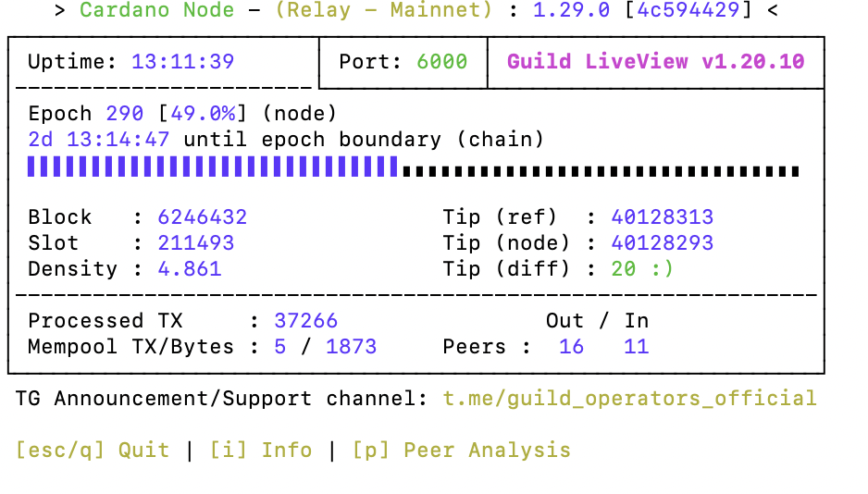Select the commit hash 4c594429
868x494 pixels.
pyautogui.click(x=688, y=10)
